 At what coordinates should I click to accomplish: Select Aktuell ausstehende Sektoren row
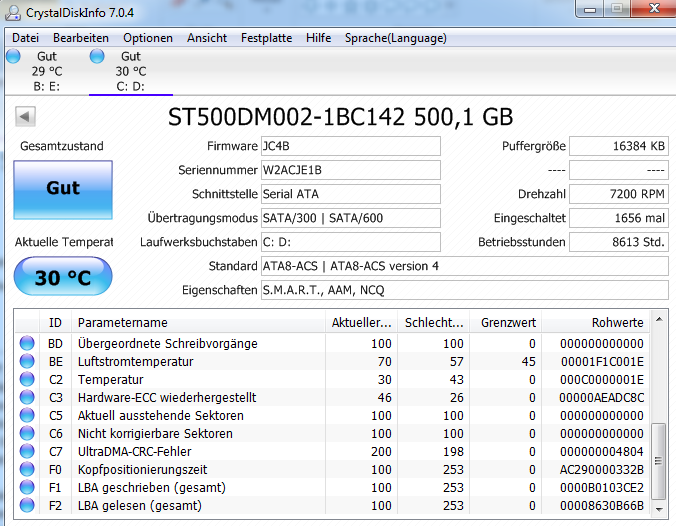click(332, 416)
